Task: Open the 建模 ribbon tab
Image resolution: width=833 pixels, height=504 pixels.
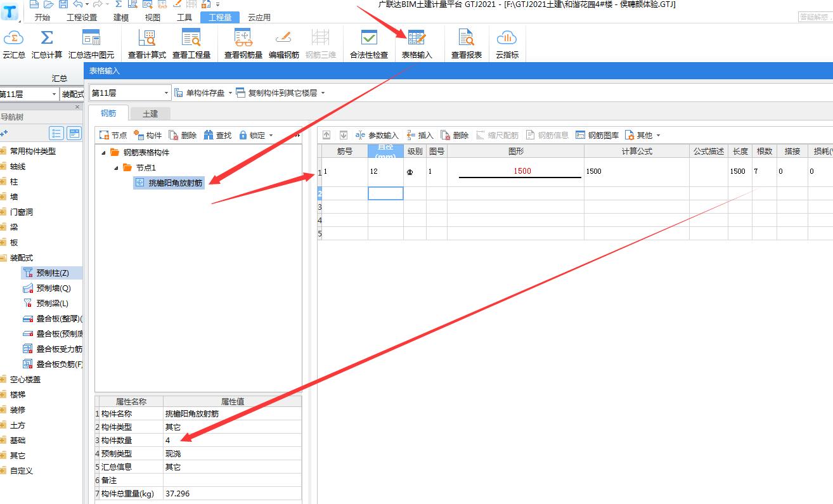Action: click(x=121, y=18)
